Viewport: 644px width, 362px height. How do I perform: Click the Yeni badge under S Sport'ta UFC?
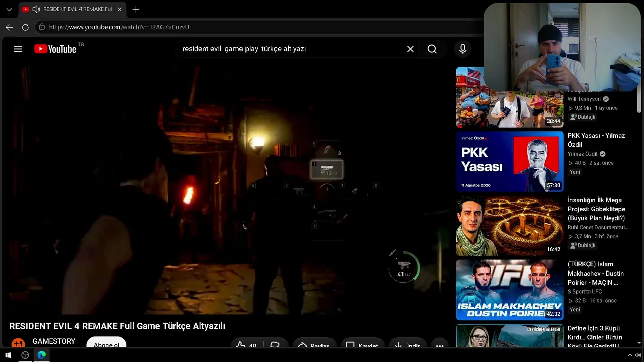(x=575, y=310)
